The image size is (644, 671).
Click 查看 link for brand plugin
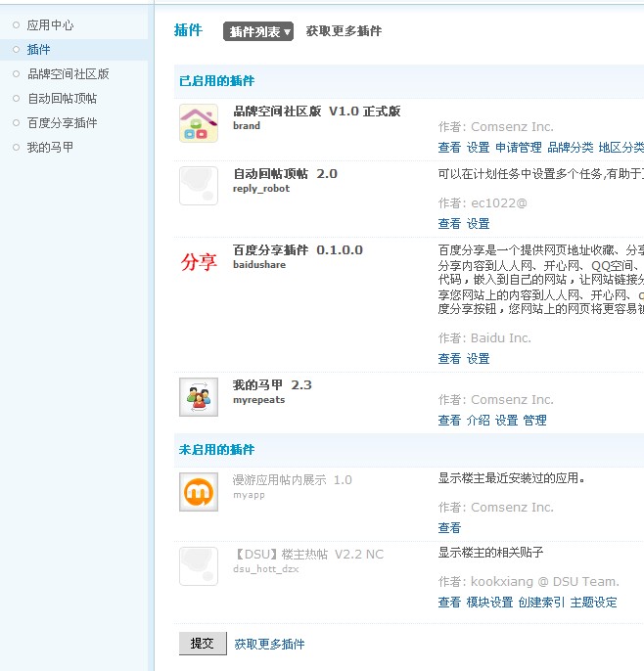[449, 148]
